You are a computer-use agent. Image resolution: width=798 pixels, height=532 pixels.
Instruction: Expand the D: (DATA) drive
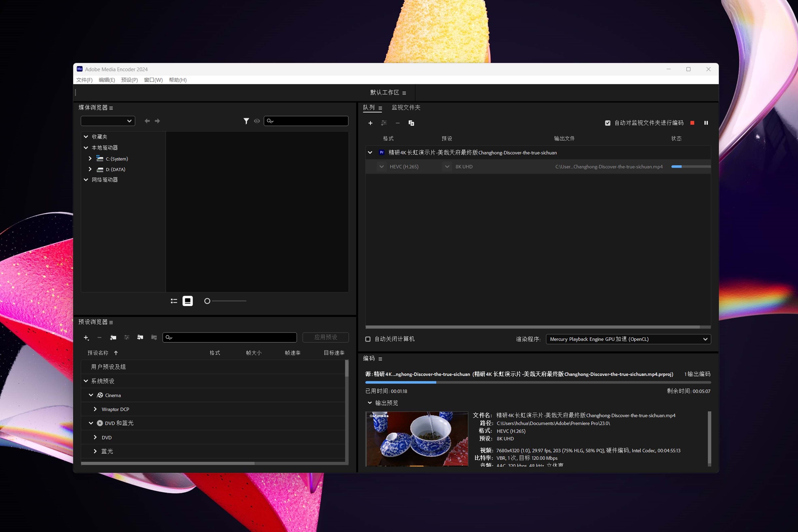pos(90,169)
